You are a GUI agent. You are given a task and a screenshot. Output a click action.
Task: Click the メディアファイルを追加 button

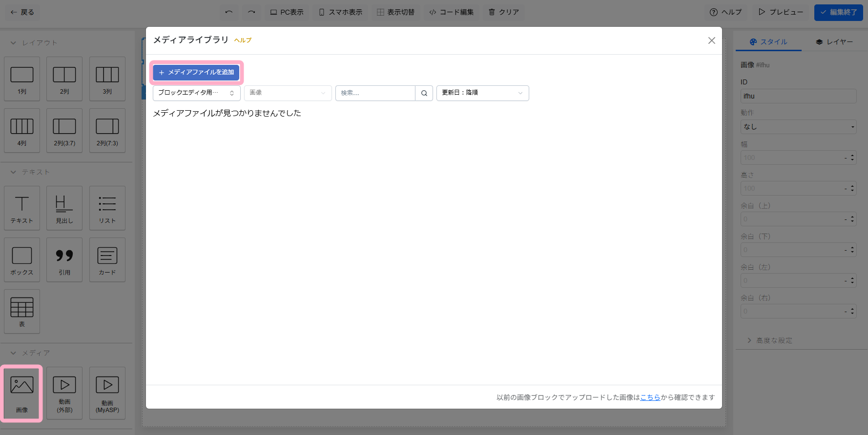(196, 72)
